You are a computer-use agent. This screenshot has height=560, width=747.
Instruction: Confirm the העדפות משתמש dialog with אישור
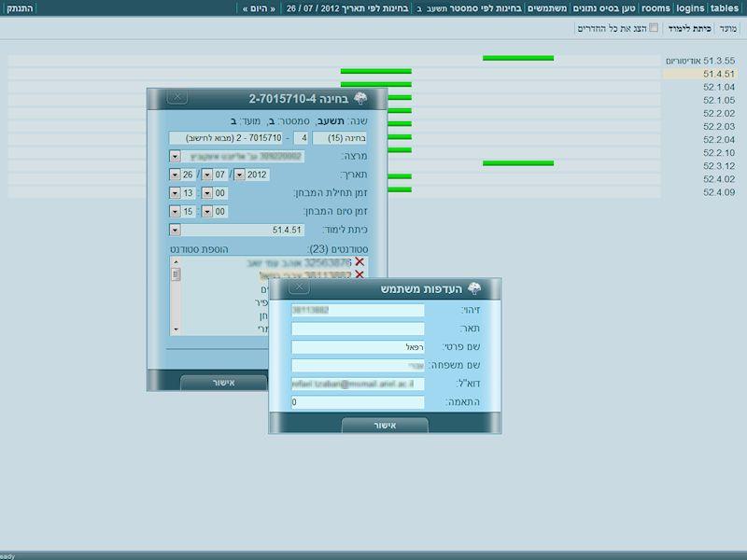click(x=385, y=426)
